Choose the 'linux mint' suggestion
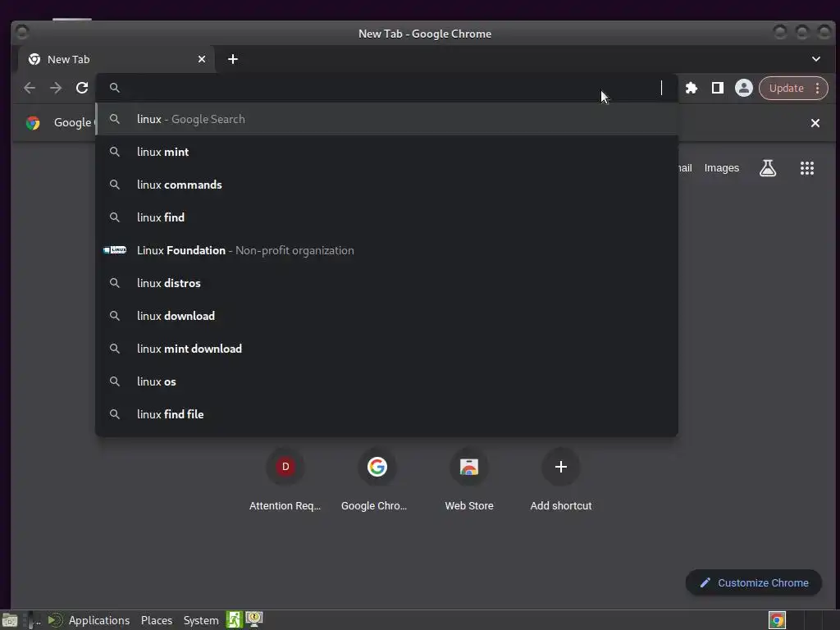Viewport: 840px width, 630px height. pyautogui.click(x=387, y=152)
